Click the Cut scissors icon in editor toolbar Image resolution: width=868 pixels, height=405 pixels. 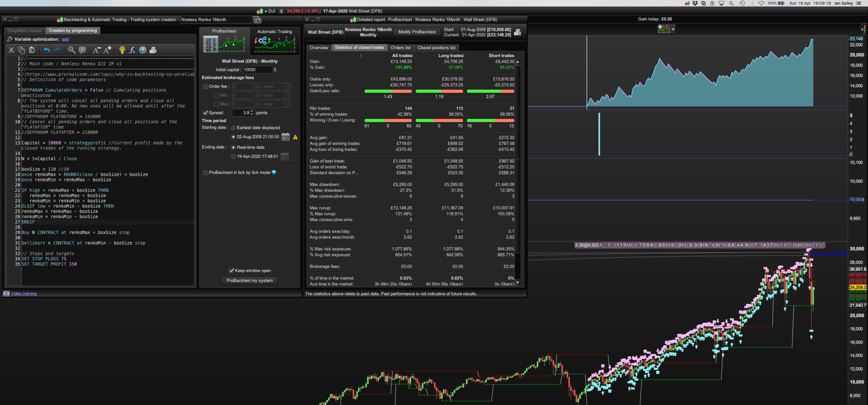(11, 50)
